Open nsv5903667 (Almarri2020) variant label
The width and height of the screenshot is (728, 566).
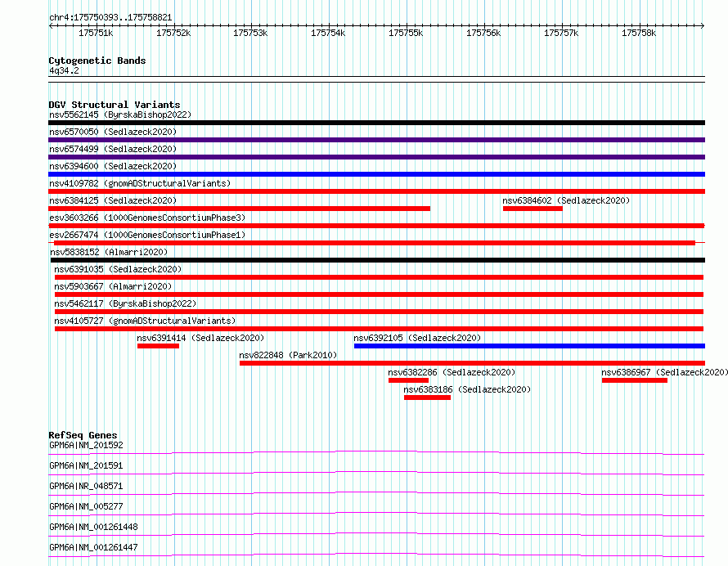(113, 286)
